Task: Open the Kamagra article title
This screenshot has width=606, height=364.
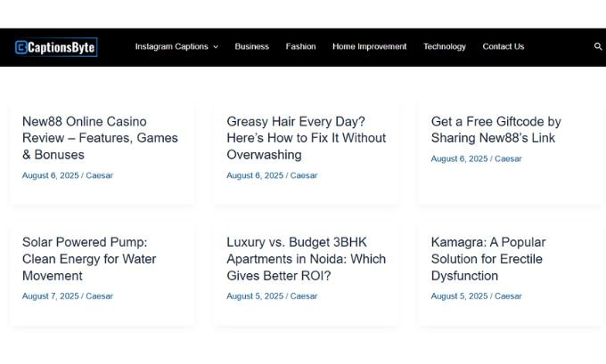Action: point(488,259)
